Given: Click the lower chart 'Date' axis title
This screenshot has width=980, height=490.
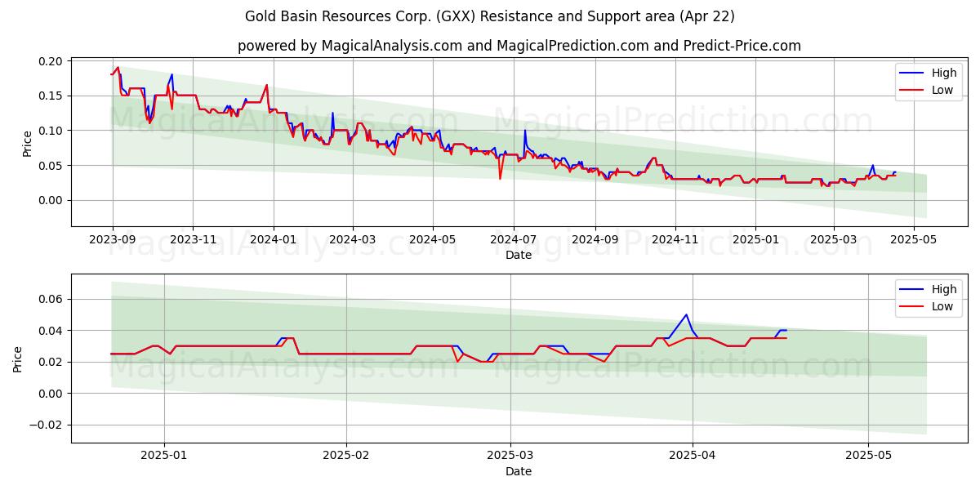Looking at the screenshot, I should [x=519, y=471].
